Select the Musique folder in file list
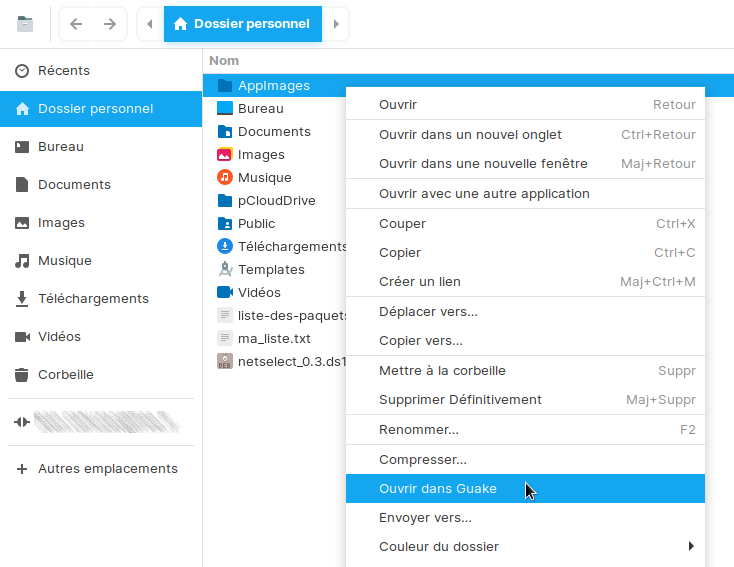 coord(264,178)
